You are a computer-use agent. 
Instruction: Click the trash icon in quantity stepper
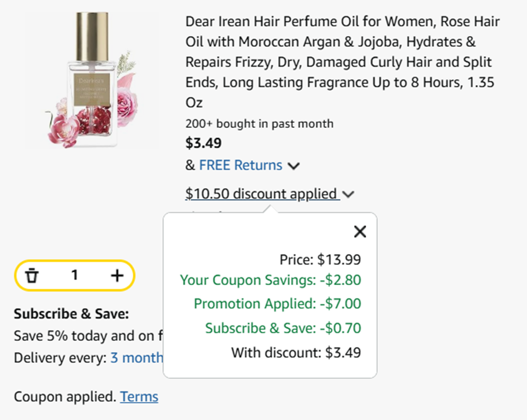pyautogui.click(x=33, y=275)
